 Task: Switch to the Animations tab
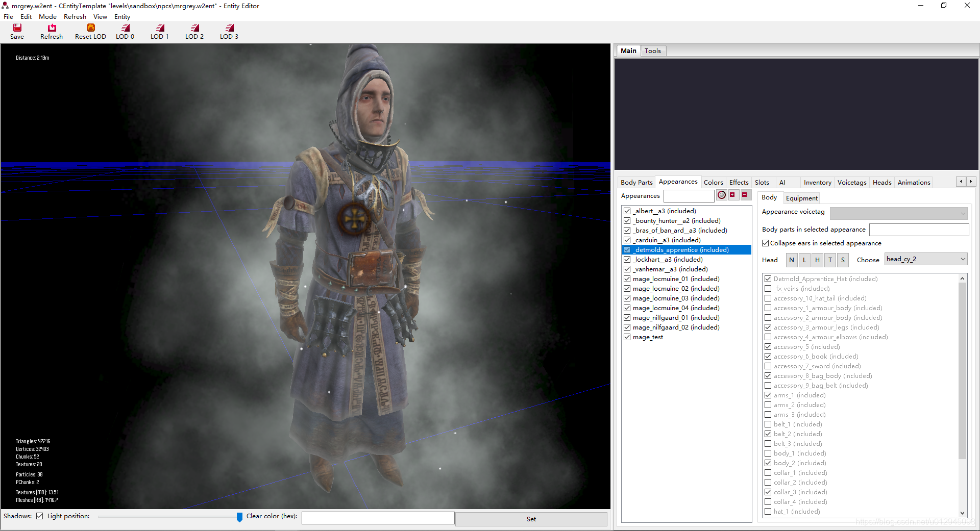[x=914, y=182]
